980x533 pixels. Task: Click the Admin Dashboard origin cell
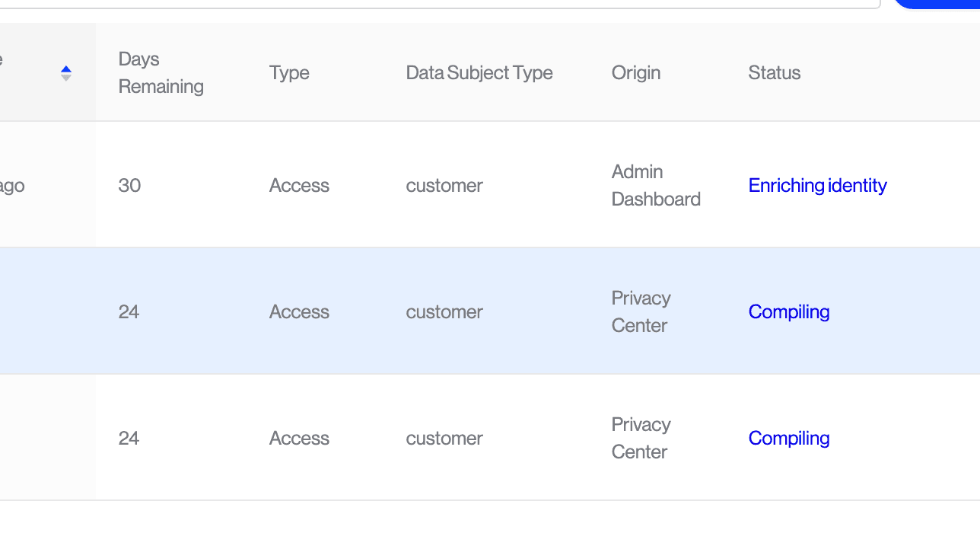tap(655, 186)
